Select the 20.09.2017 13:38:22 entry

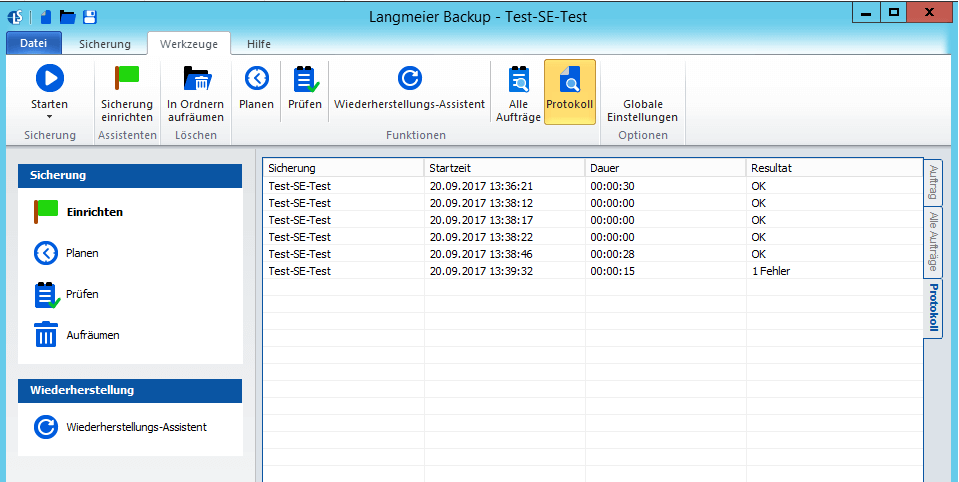pyautogui.click(x=593, y=237)
